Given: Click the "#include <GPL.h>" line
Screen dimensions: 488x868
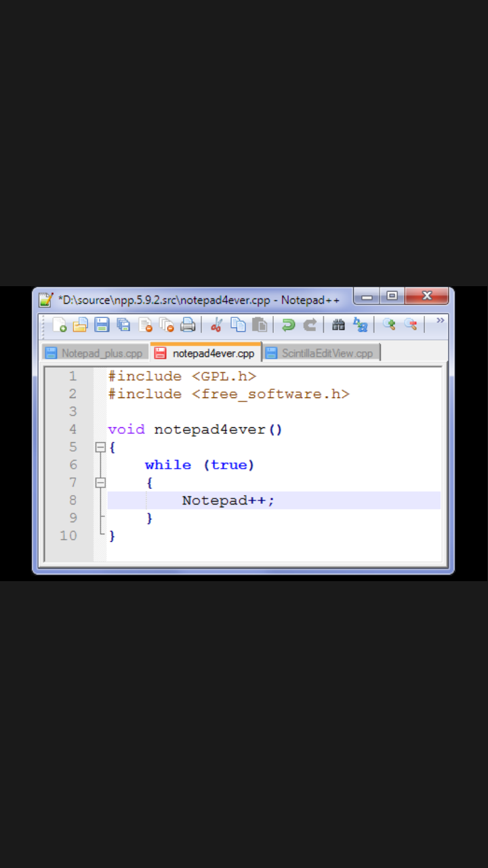Looking at the screenshot, I should click(x=182, y=376).
